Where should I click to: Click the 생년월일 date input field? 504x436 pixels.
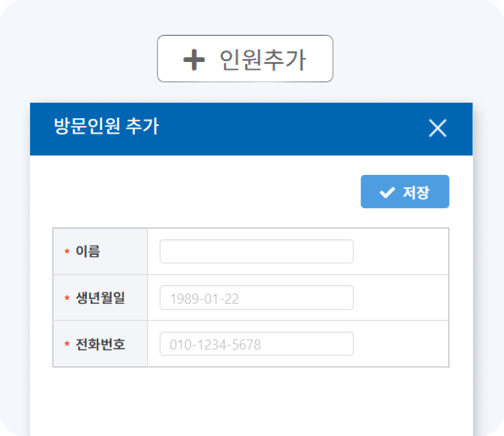[x=256, y=298]
